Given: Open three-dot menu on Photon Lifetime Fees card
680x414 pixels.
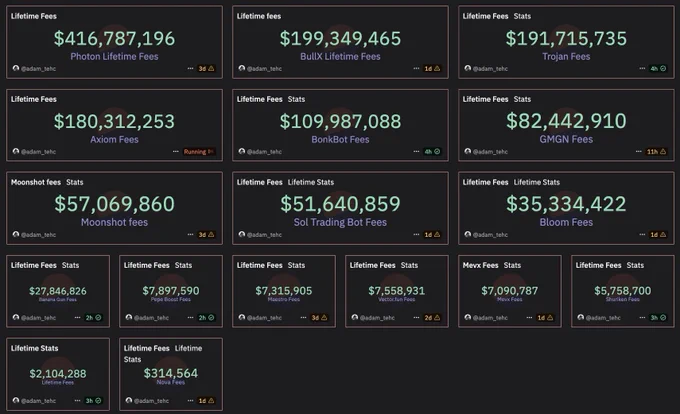Looking at the screenshot, I should coord(190,68).
